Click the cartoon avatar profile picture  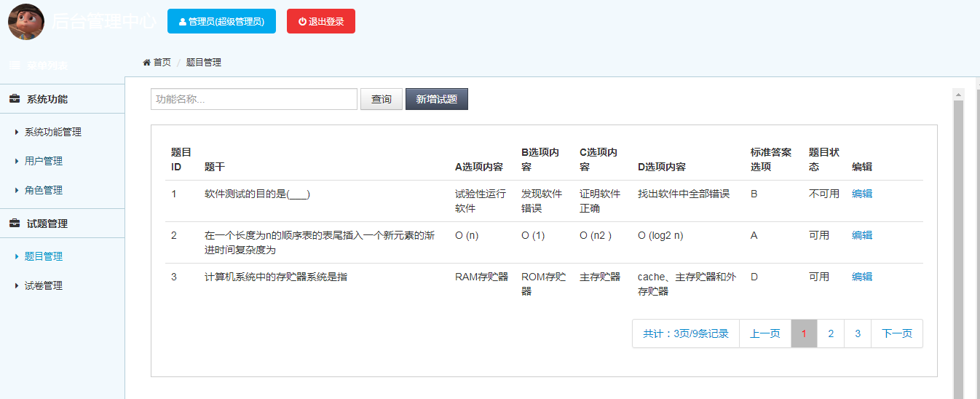(x=26, y=22)
